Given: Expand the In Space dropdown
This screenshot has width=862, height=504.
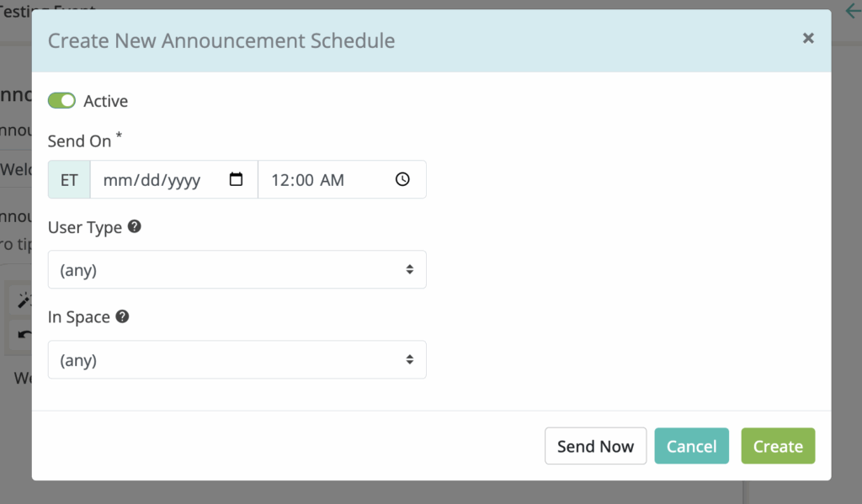Looking at the screenshot, I should pyautogui.click(x=237, y=360).
